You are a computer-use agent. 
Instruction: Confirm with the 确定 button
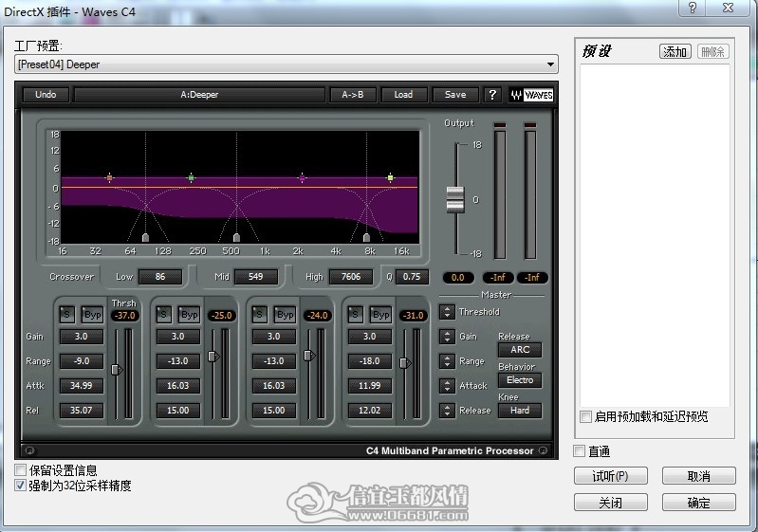coord(698,503)
